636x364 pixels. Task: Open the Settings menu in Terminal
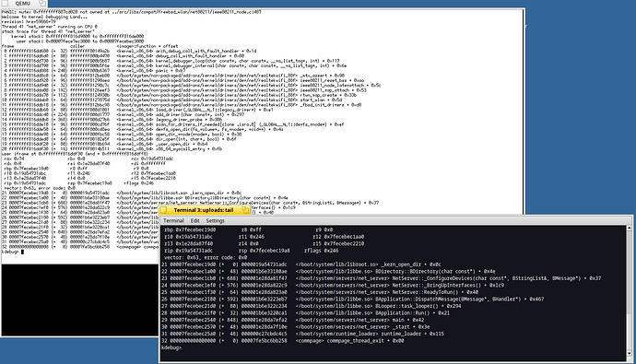[x=215, y=220]
